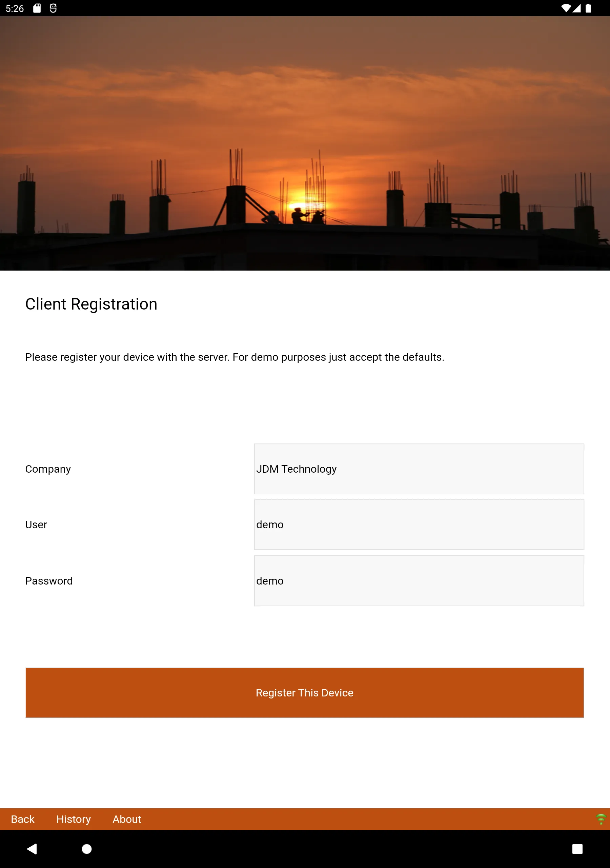Tap the construction sunset banner image
Image resolution: width=610 pixels, height=868 pixels.
(x=305, y=143)
